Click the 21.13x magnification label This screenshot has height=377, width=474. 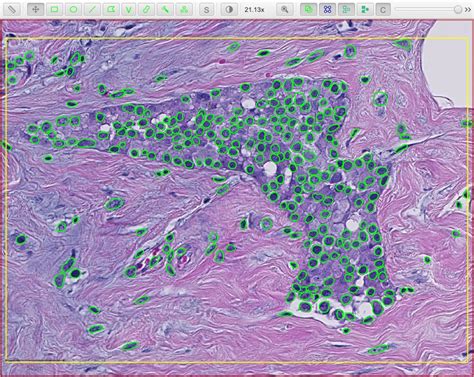[254, 10]
